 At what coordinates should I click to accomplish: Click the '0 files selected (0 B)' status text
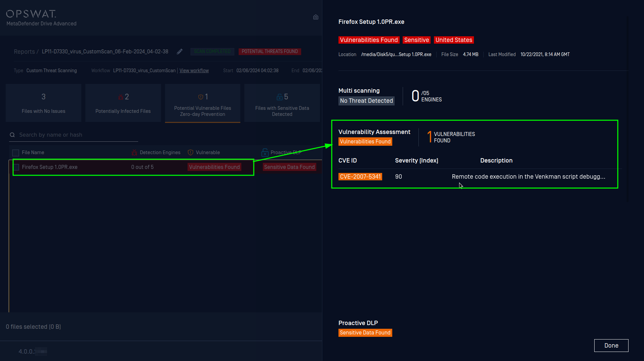coord(33,327)
